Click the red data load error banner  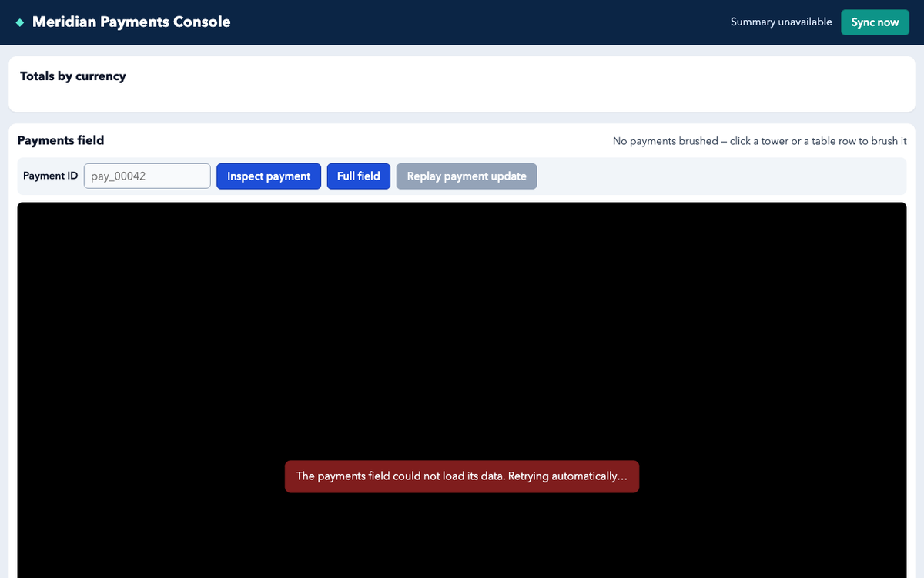pyautogui.click(x=462, y=476)
